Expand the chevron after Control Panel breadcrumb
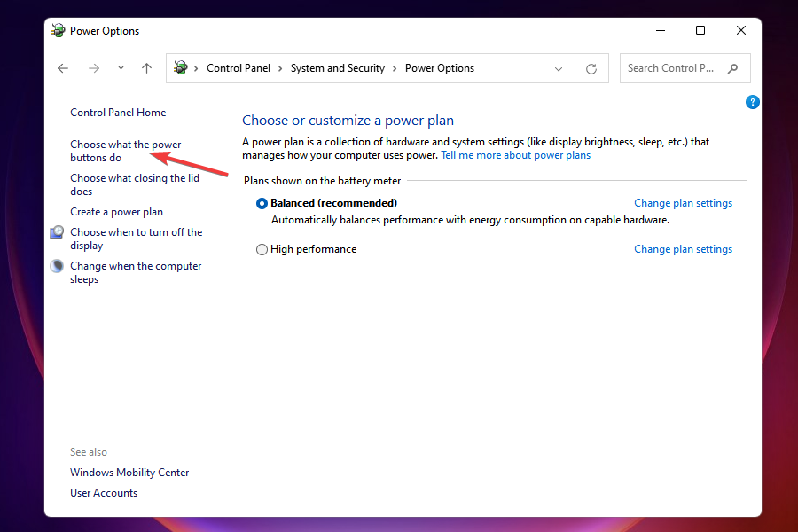This screenshot has height=532, width=798. pos(280,69)
